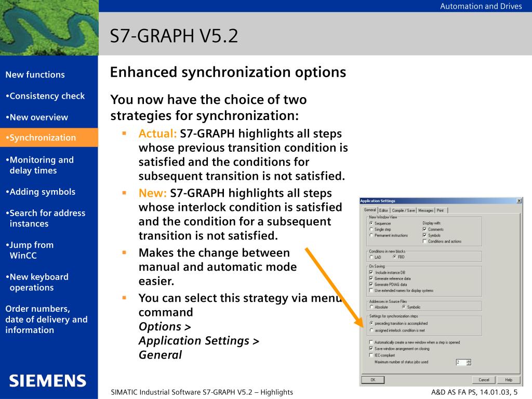Screen dimensions: 532x399
Task: Toggle Generate PDIAG data checkbox
Action: pos(371,285)
